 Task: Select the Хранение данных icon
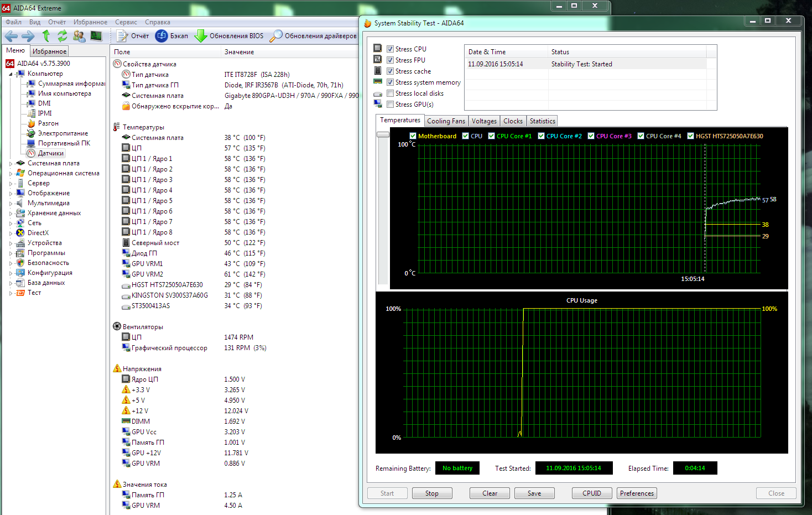(20, 213)
